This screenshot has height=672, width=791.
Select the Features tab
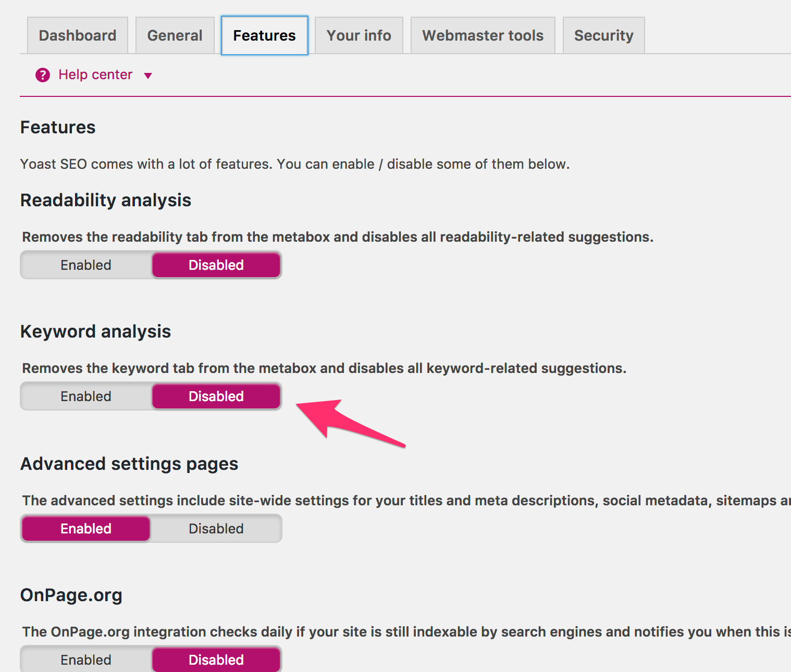[x=265, y=35]
